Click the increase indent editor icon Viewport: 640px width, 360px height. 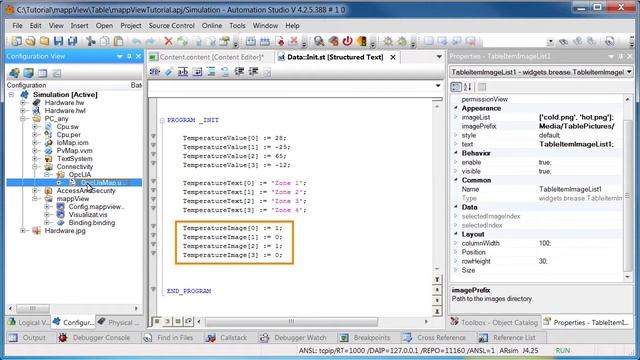point(239,72)
